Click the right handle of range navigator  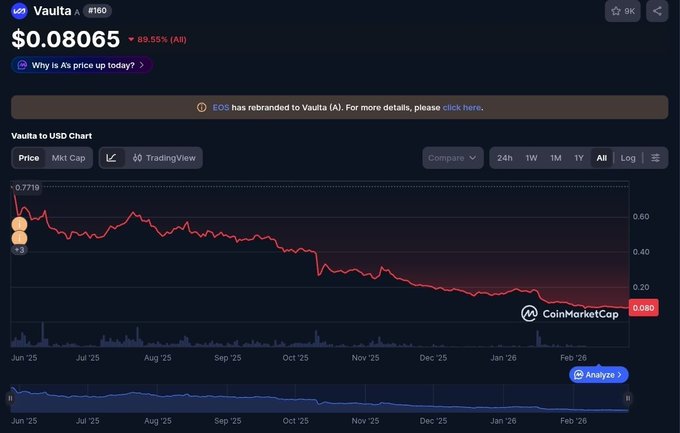click(x=629, y=398)
